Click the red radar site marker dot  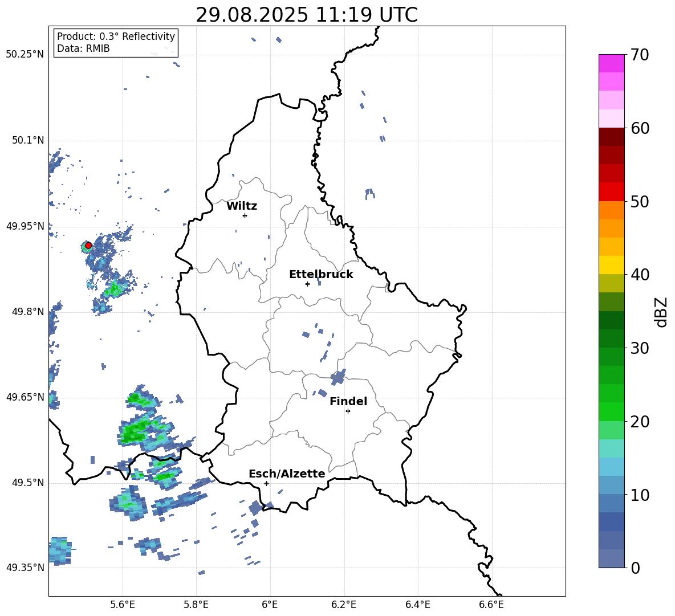(88, 246)
